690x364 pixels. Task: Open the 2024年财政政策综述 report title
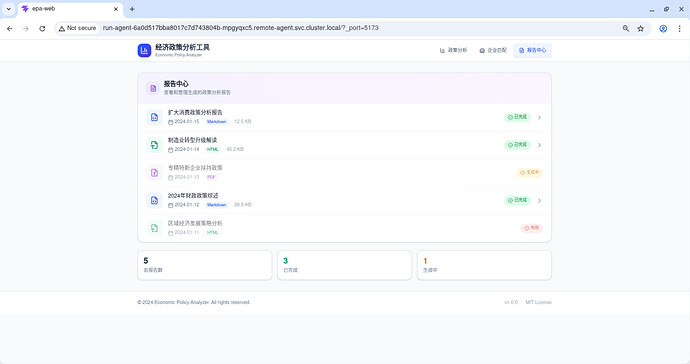pos(193,195)
